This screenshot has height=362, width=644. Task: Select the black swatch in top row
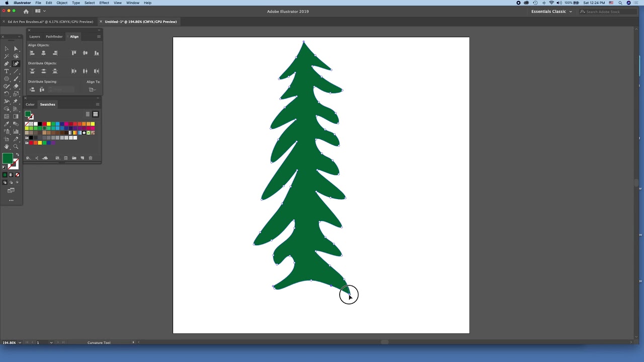40,124
